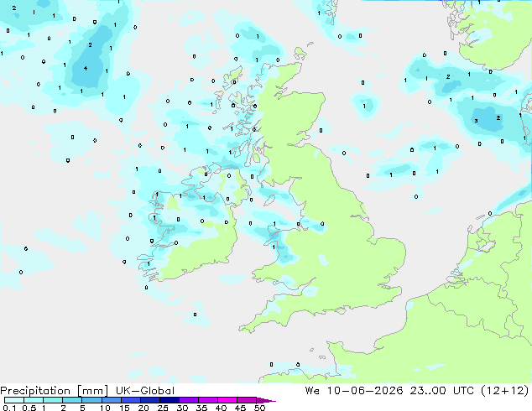The height and width of the screenshot is (411, 532).
Task: Click the '35' legend scale label
Action: (201, 408)
